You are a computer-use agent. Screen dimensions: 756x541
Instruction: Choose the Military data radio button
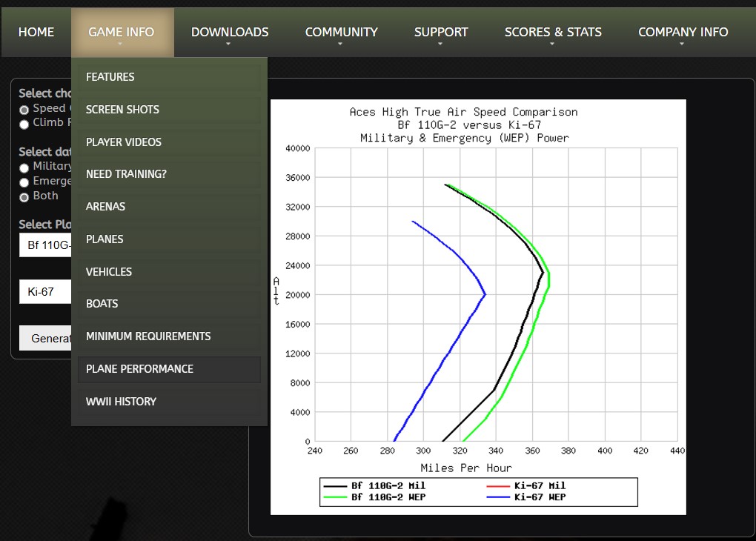24,168
